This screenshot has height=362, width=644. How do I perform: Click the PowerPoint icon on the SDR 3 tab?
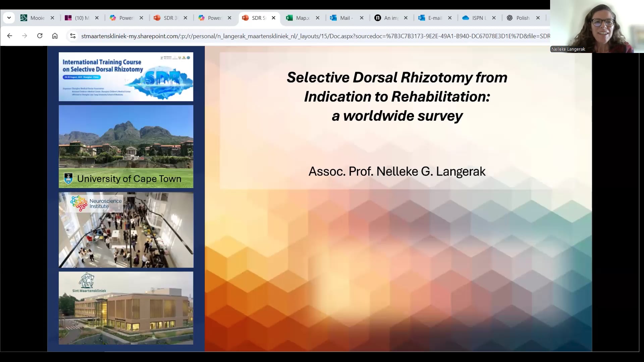(x=157, y=18)
